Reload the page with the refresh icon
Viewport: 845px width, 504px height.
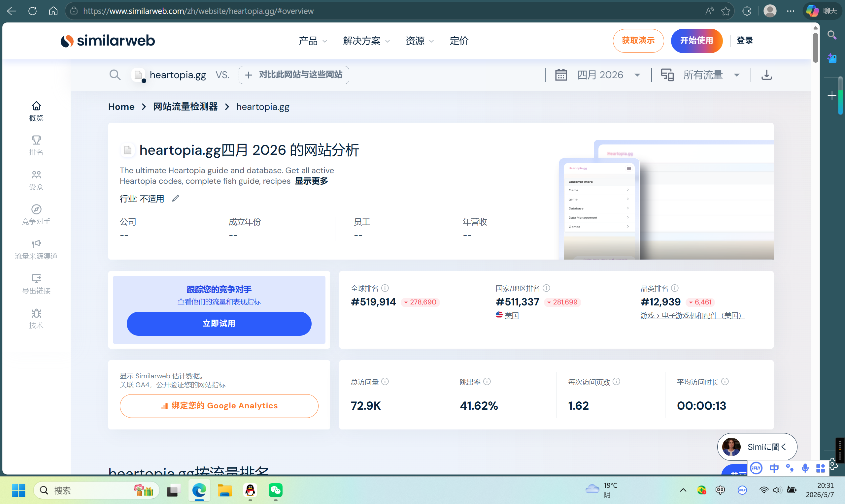coord(33,11)
